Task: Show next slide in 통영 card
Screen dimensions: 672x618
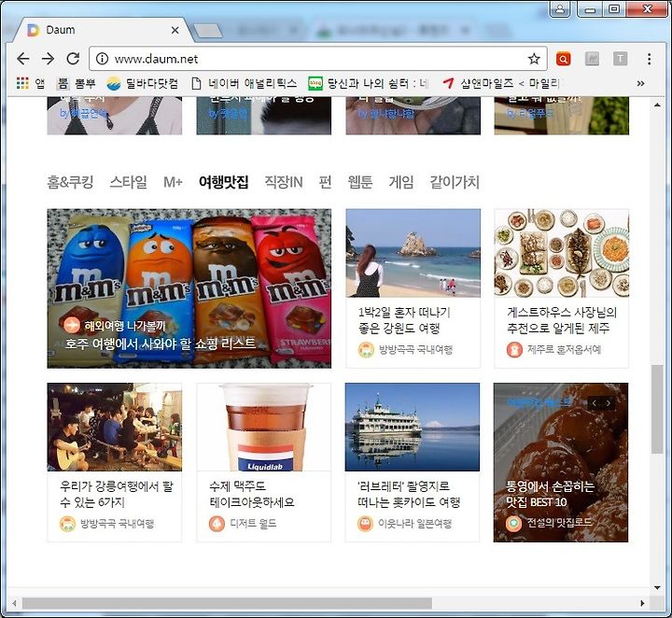Action: [609, 403]
